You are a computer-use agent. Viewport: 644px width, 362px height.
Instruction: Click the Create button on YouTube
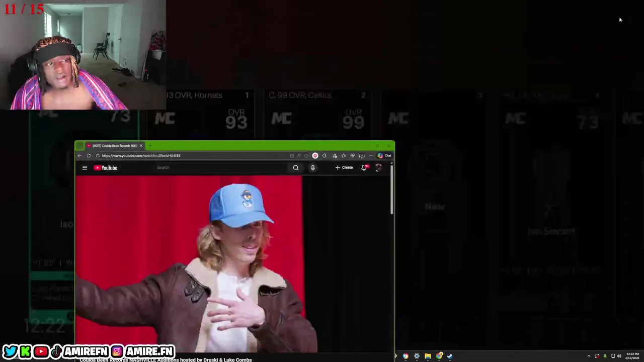click(344, 167)
